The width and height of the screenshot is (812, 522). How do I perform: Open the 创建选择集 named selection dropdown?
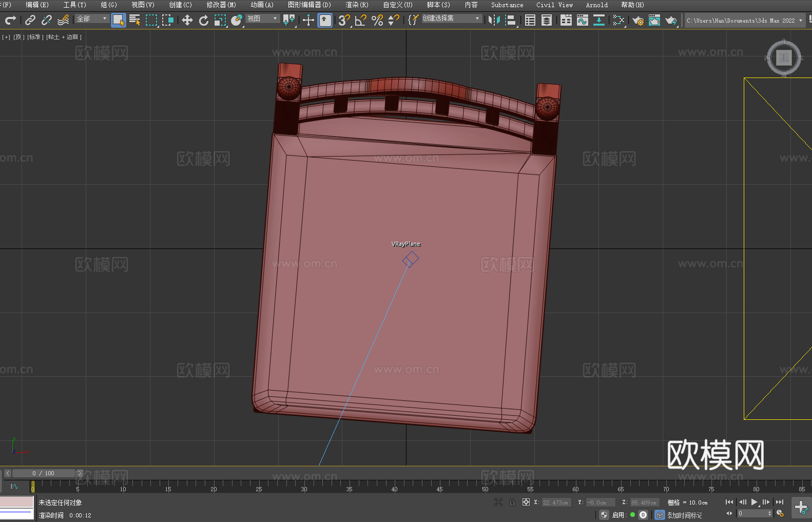(451, 18)
